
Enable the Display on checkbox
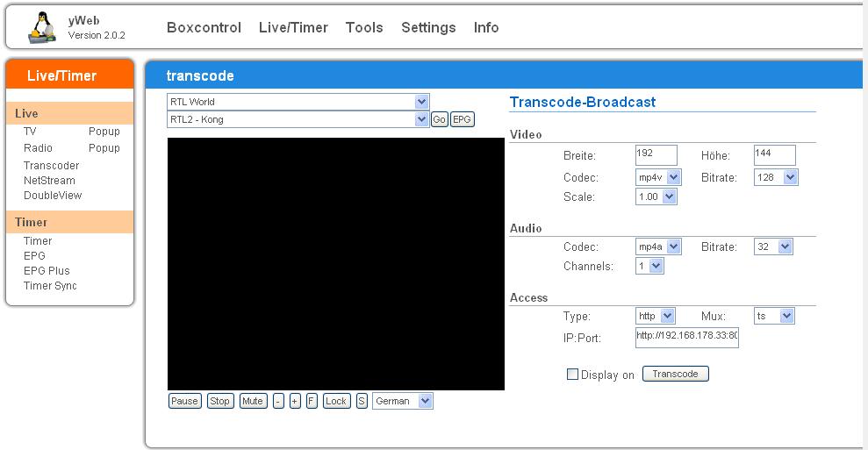pyautogui.click(x=573, y=375)
